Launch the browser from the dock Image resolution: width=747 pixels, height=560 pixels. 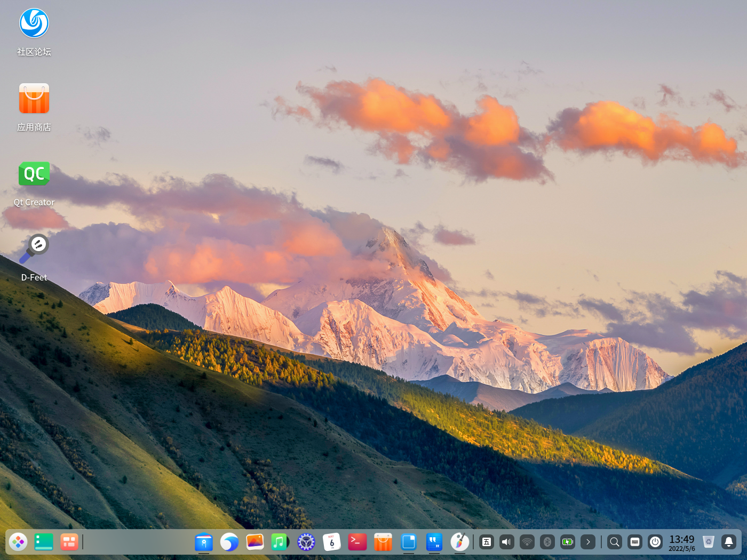[x=229, y=542]
